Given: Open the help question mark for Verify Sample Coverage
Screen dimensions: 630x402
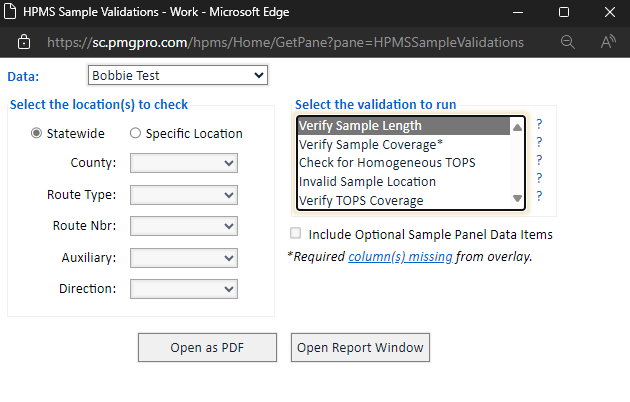Looking at the screenshot, I should (x=539, y=142).
